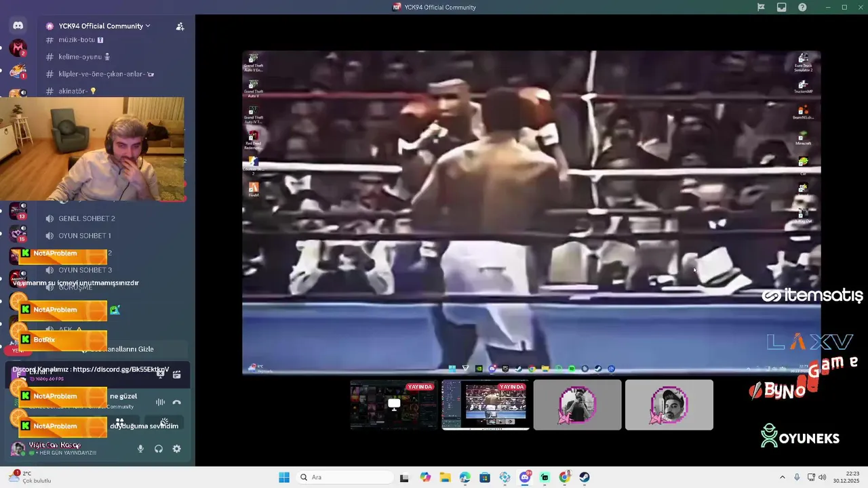Deafen audio with the headphones icon
The image size is (868, 488).
(x=159, y=449)
